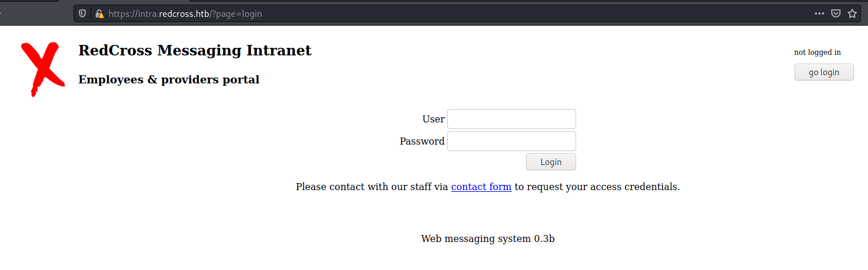This screenshot has height=270, width=868.
Task: Click the red X RedCross logo
Action: pyautogui.click(x=42, y=69)
